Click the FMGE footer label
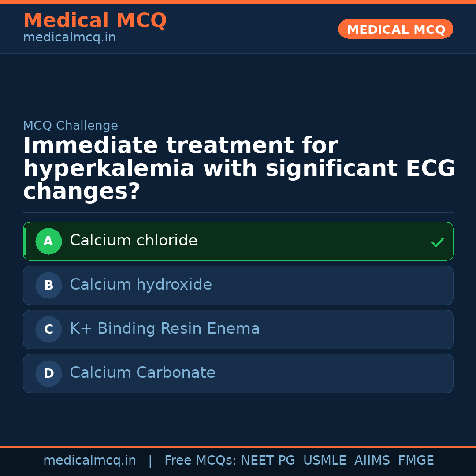476x476 pixels. point(416,461)
